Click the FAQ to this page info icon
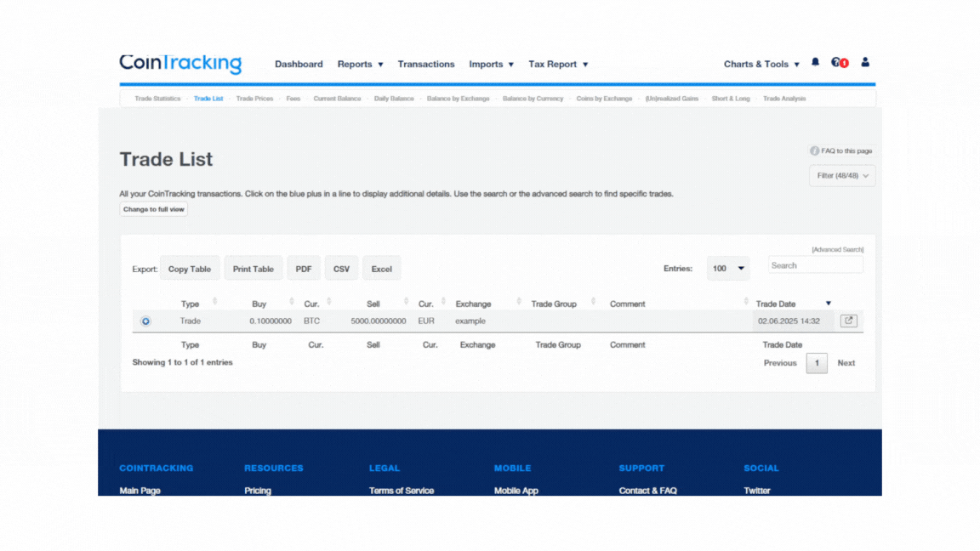The height and width of the screenshot is (551, 980). click(814, 151)
